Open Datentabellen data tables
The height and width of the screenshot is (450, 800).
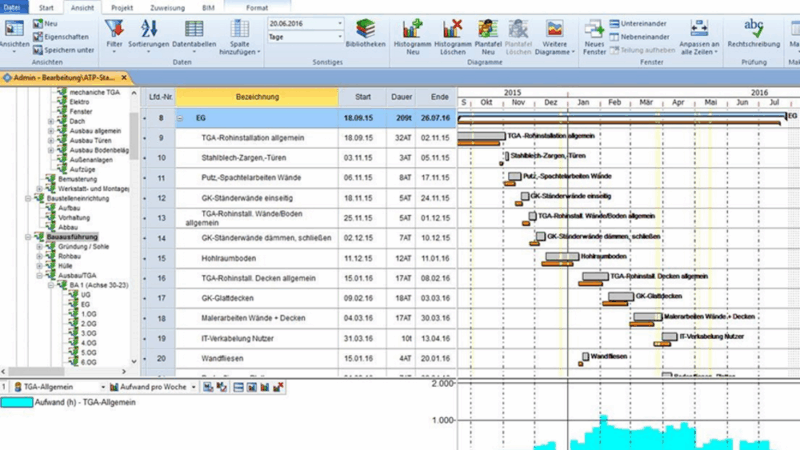click(194, 35)
